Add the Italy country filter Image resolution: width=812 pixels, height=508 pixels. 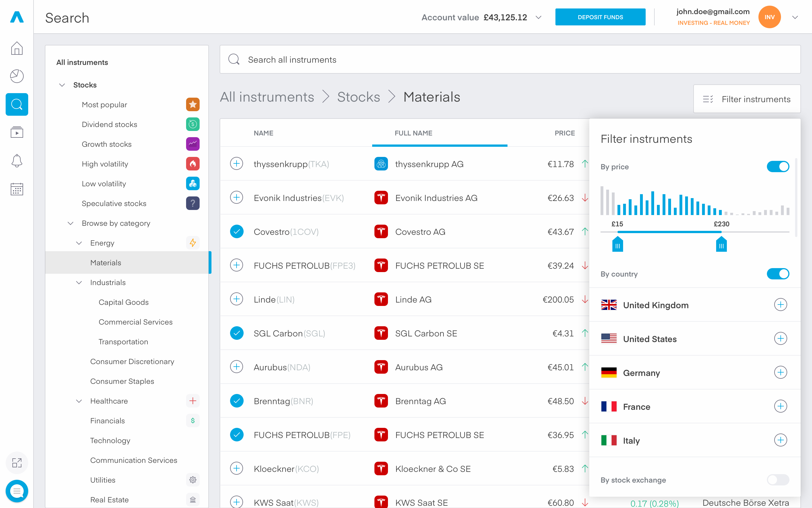pyautogui.click(x=780, y=440)
